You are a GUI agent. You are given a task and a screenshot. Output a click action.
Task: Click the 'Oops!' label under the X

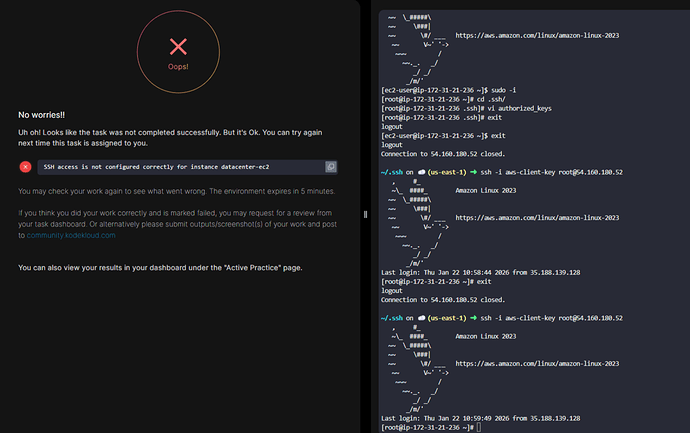[178, 67]
